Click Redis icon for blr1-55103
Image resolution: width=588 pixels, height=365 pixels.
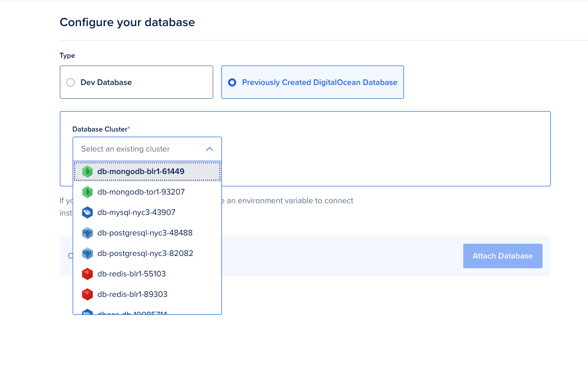click(x=87, y=274)
